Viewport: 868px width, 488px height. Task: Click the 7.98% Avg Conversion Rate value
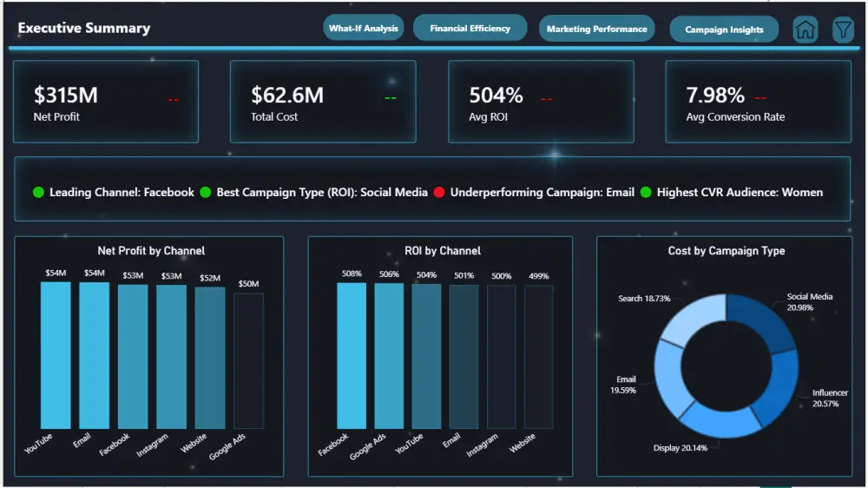[x=715, y=96]
